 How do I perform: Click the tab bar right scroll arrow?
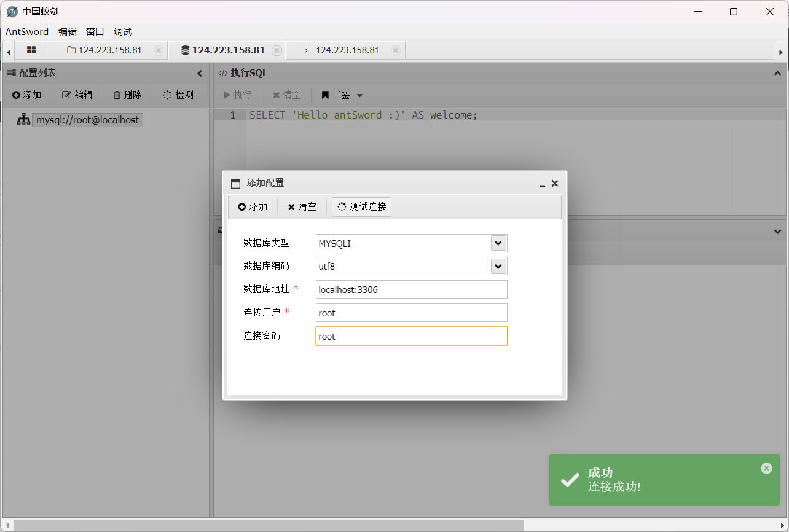[780, 52]
